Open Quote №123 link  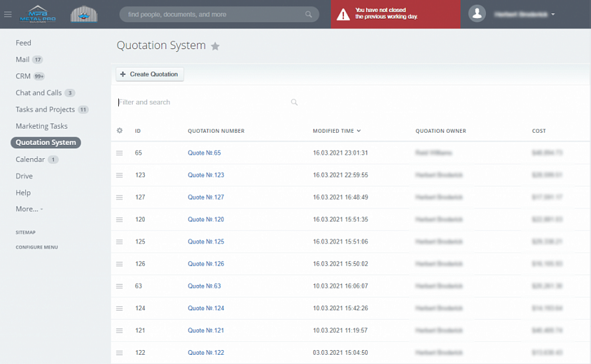pos(206,175)
